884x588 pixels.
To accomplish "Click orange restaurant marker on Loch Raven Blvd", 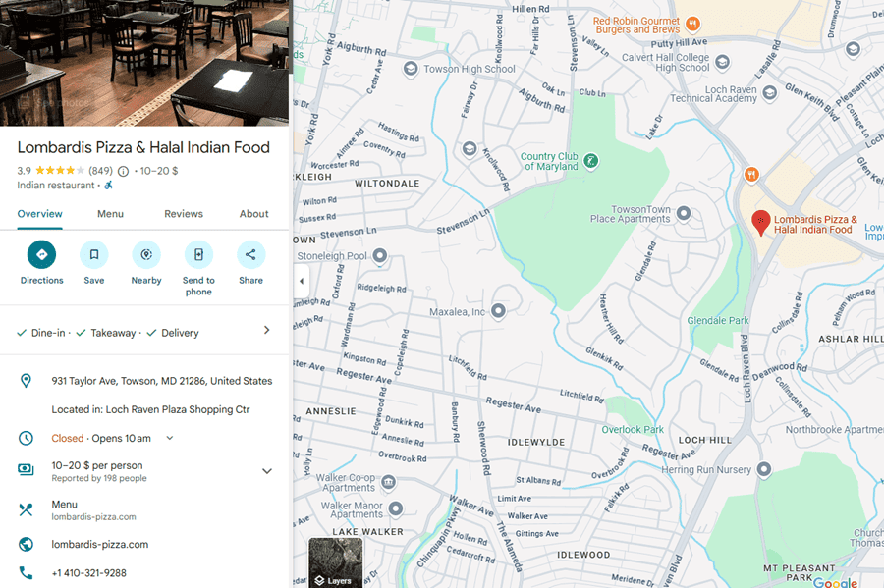I will pos(751,175).
